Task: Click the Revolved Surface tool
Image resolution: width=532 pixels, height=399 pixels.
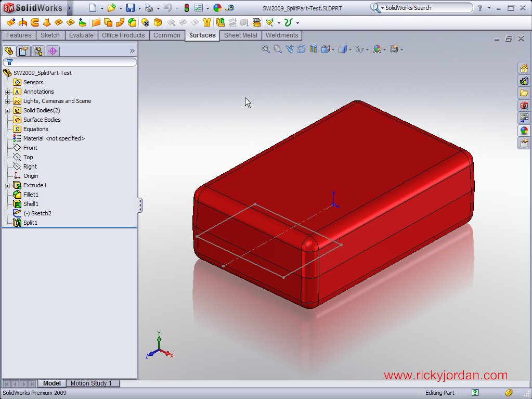Action: 23,23
